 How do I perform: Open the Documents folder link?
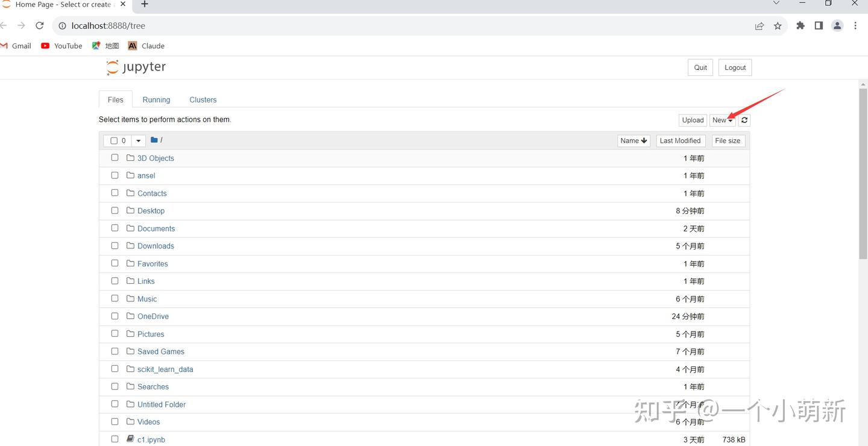point(156,228)
